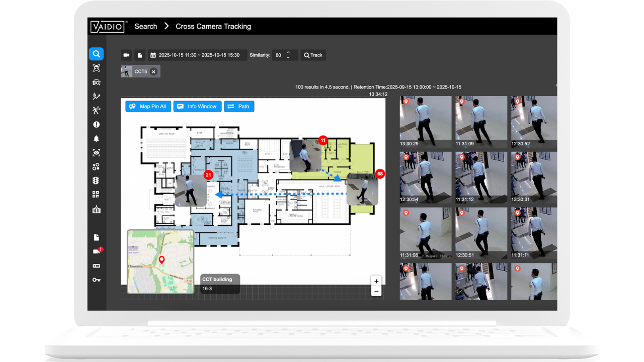This screenshot has height=362, width=644.
Task: Go to Search in the breadcrumb
Action: pyautogui.click(x=146, y=26)
